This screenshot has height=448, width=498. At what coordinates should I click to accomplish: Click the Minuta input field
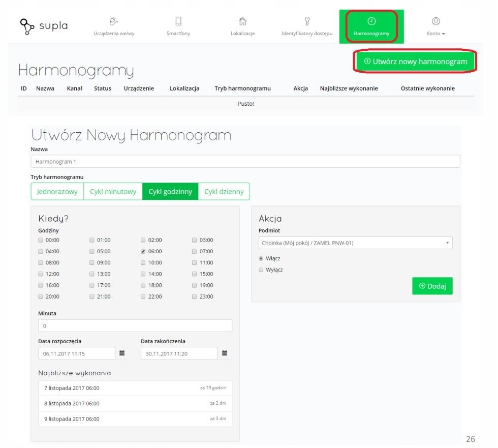pyautogui.click(x=135, y=325)
